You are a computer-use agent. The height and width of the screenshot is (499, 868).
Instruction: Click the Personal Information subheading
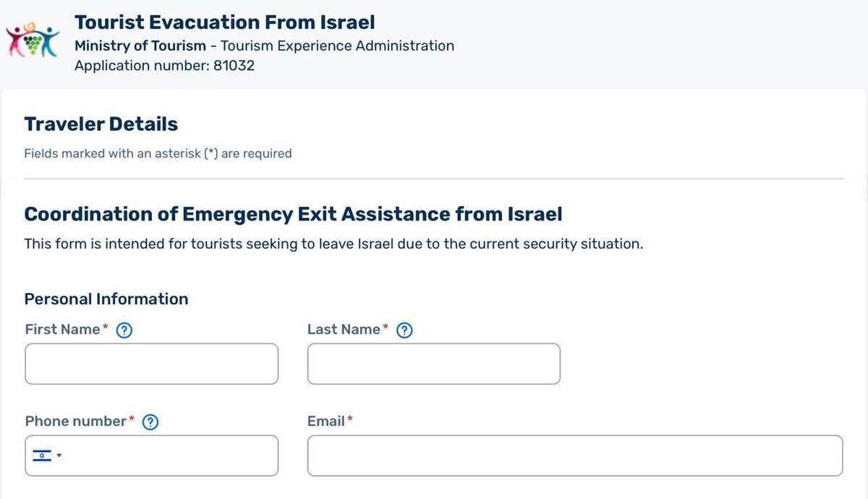106,299
